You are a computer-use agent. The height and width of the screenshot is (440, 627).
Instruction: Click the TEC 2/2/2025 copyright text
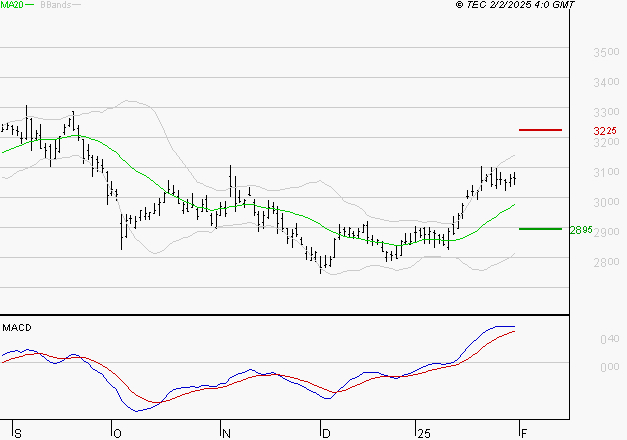[x=515, y=4]
